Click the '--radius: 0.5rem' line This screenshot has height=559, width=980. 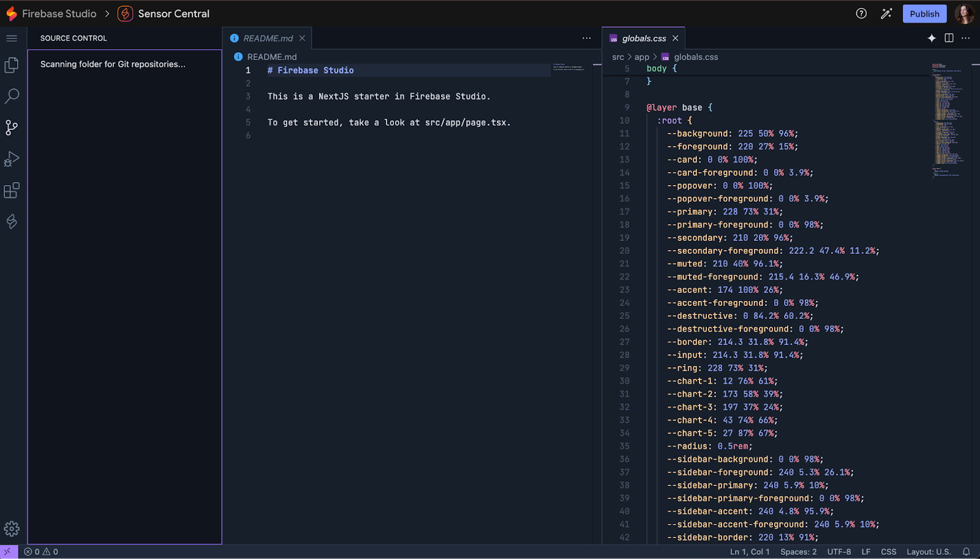710,446
